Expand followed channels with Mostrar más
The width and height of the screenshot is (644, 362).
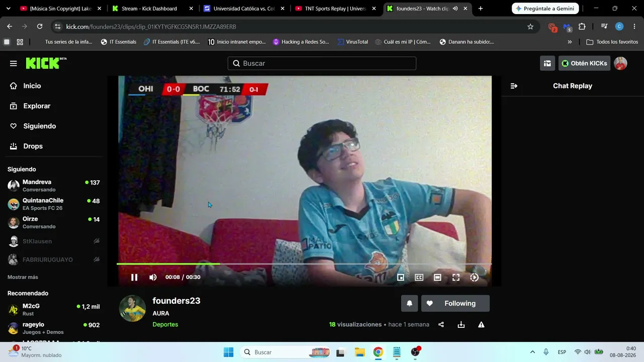pos(23,277)
